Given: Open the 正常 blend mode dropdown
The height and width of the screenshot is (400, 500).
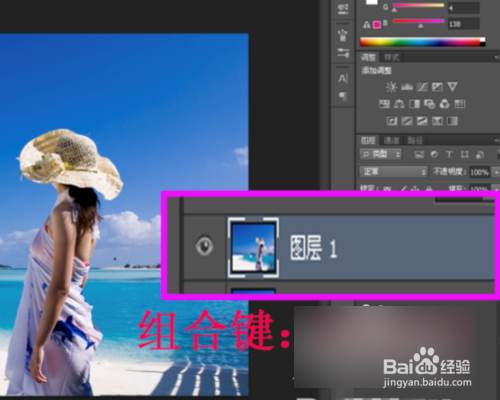Looking at the screenshot, I should pos(394,172).
